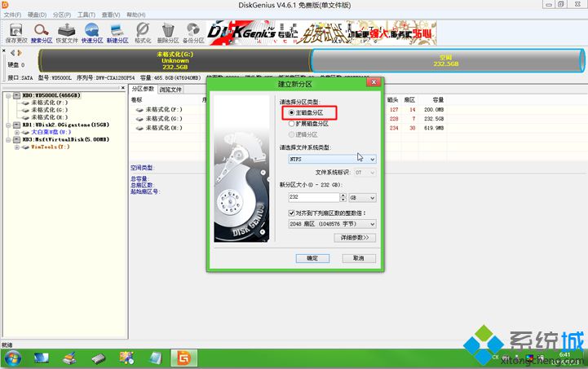Collapse the HD0:WD5000L tree node
Image resolution: width=588 pixels, height=369 pixels.
(8, 96)
